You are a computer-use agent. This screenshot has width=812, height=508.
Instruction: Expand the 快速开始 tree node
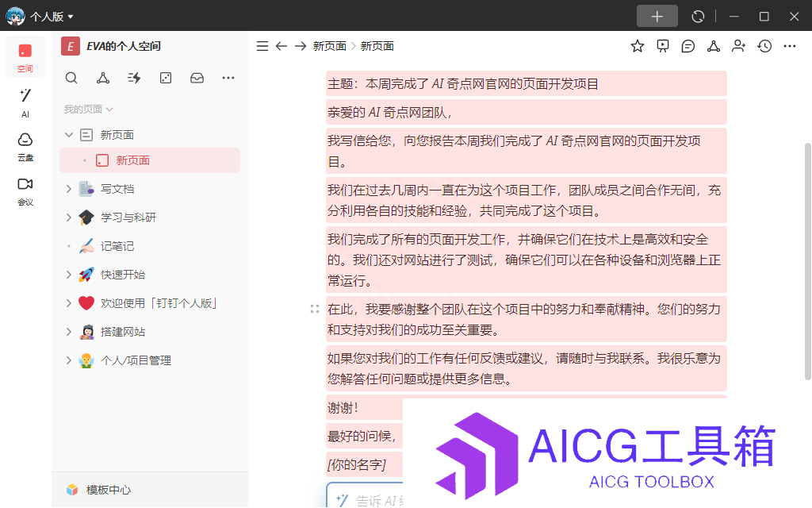point(69,274)
